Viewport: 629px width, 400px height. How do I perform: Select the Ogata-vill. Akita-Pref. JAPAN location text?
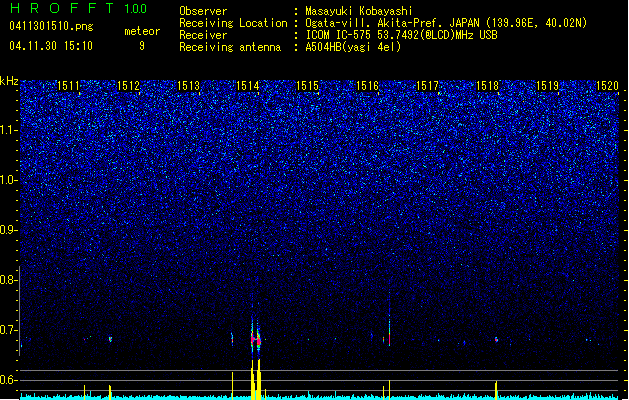tap(446, 23)
